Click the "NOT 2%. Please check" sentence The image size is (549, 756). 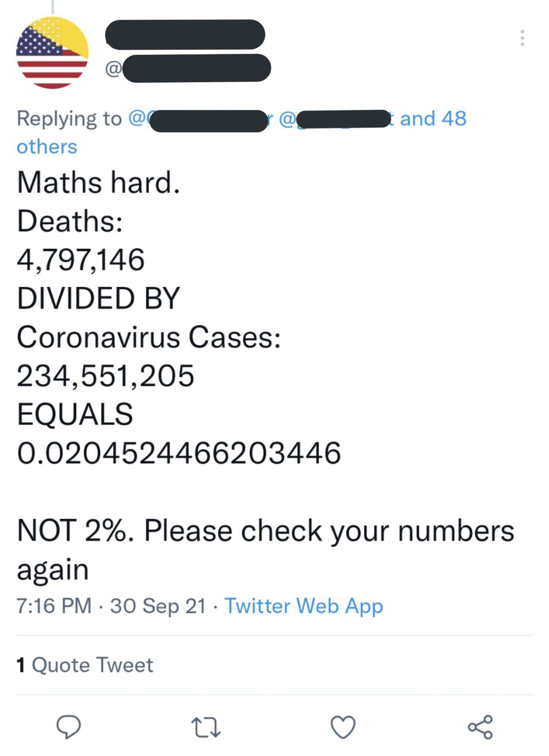(265, 530)
